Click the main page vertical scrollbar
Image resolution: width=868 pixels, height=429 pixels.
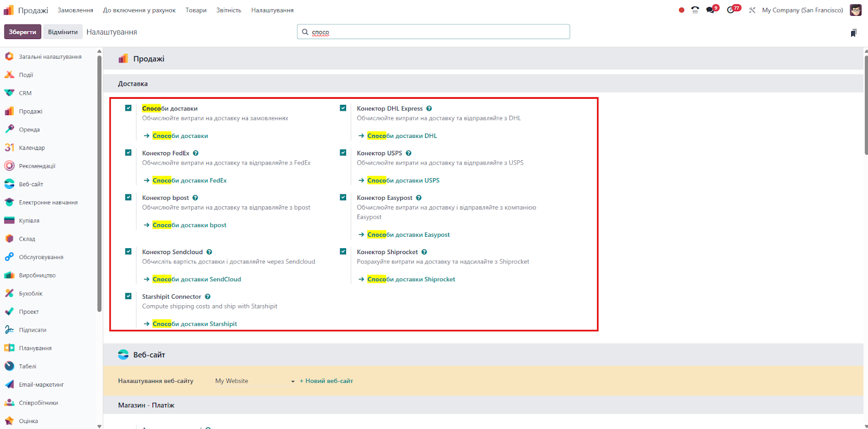coord(866,104)
